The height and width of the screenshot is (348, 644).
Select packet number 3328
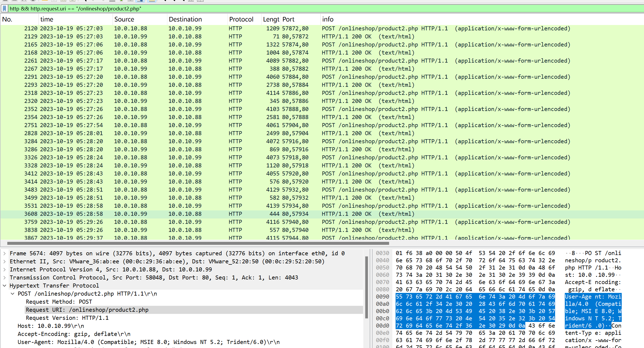point(322,166)
